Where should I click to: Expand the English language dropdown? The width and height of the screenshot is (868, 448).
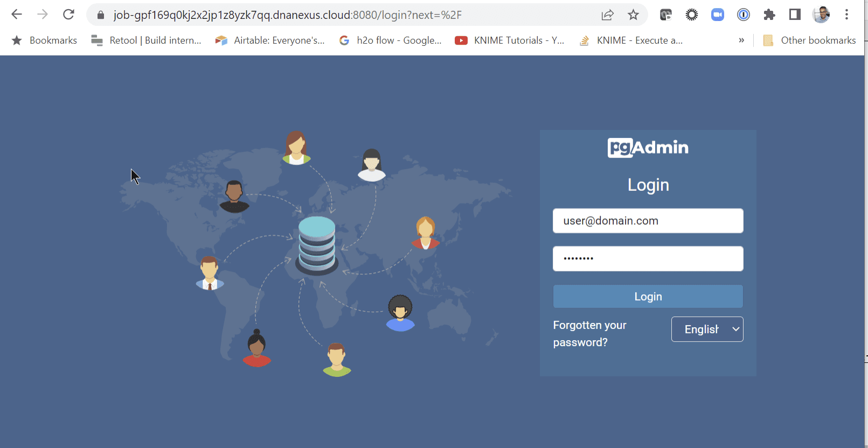(x=707, y=329)
